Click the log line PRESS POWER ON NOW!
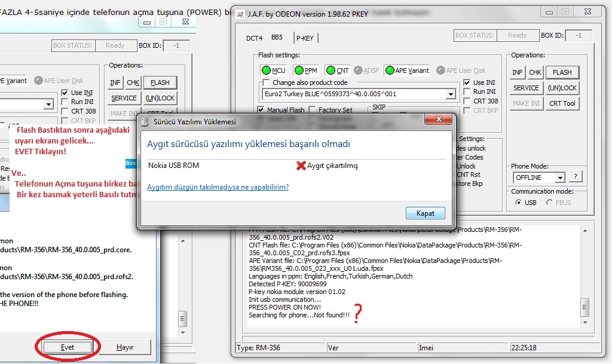Viewport: 612px width, 364px height. (x=284, y=307)
